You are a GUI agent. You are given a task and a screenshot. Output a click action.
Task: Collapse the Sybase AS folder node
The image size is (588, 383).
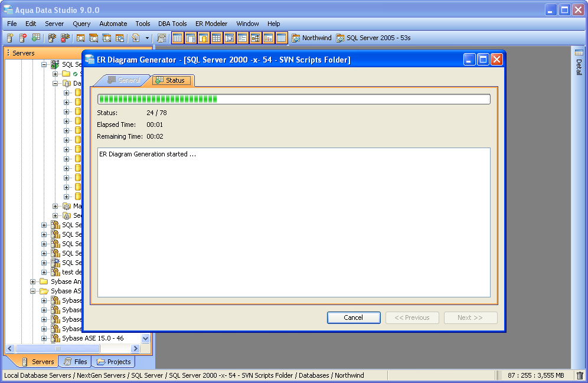click(x=32, y=291)
